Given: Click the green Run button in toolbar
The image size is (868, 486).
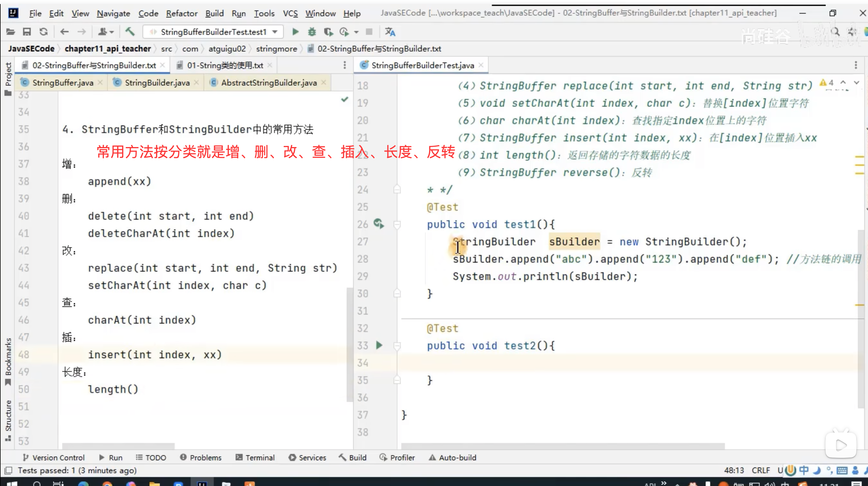Looking at the screenshot, I should point(295,32).
